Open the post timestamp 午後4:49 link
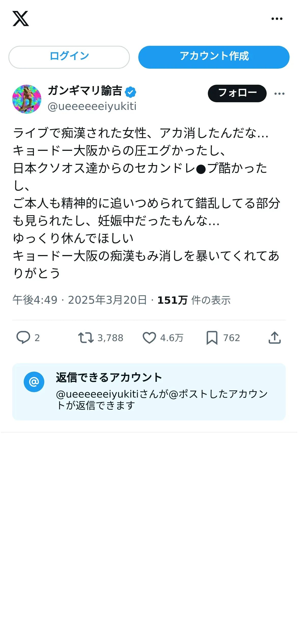The width and height of the screenshot is (298, 644). point(35,300)
